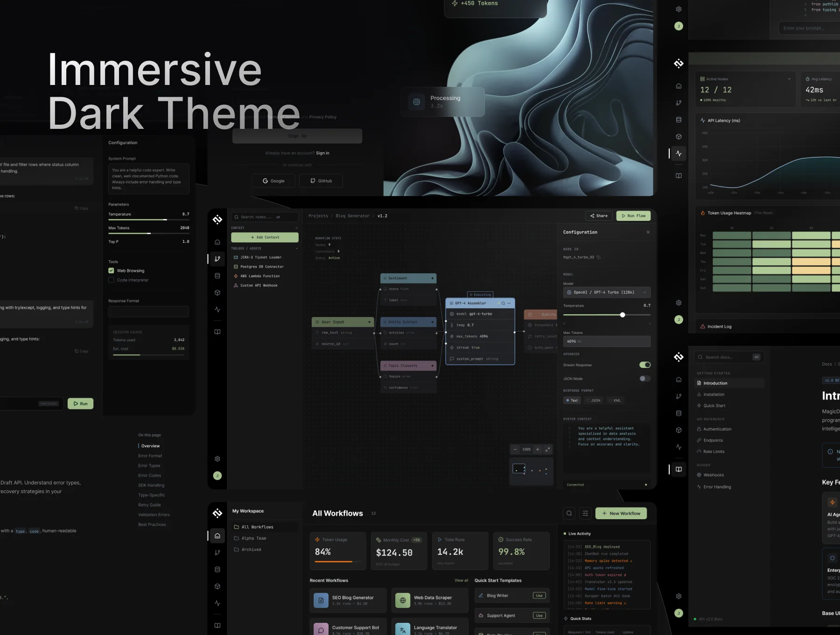Click Run Flow button
Screen dimensions: 840x635
click(633, 216)
